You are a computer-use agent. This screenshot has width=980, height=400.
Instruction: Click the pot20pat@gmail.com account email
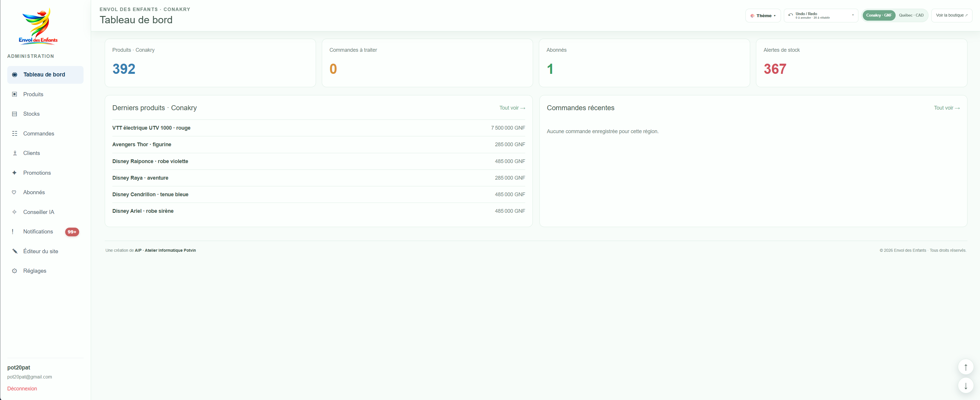[x=30, y=377]
